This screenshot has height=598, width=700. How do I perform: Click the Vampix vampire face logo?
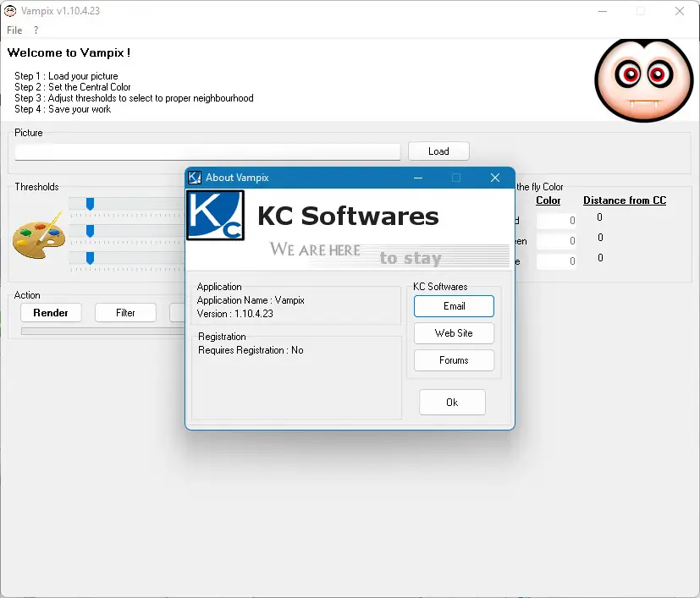coord(644,80)
